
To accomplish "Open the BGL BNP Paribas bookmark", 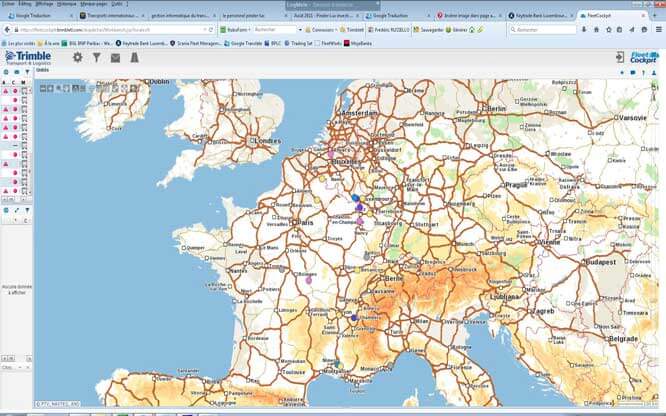I will click(87, 43).
